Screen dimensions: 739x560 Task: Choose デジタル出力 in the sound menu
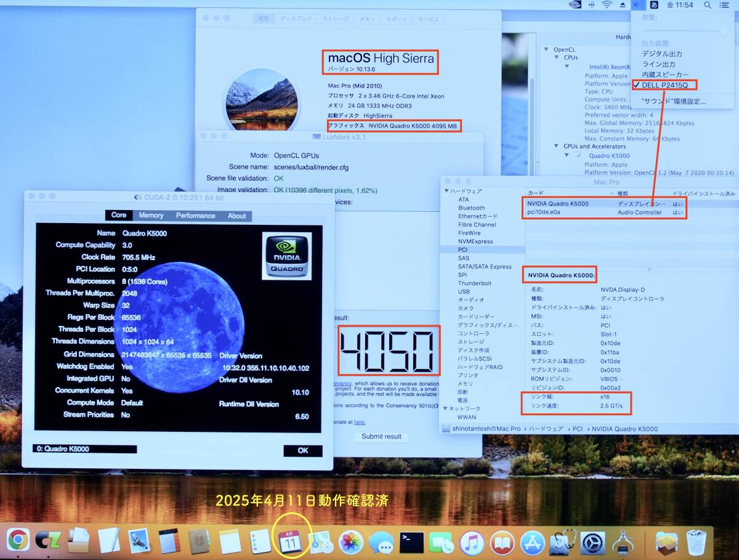662,54
